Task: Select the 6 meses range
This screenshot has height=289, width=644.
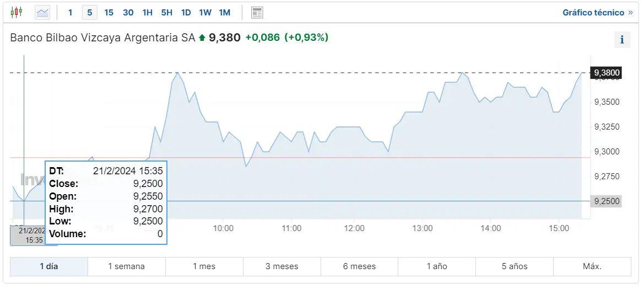Action: point(359,266)
